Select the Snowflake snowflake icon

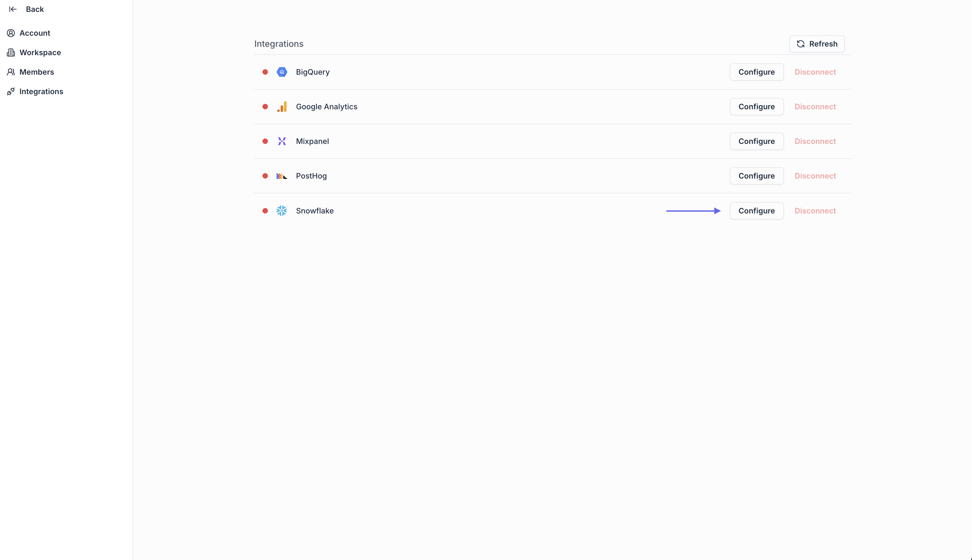point(282,210)
